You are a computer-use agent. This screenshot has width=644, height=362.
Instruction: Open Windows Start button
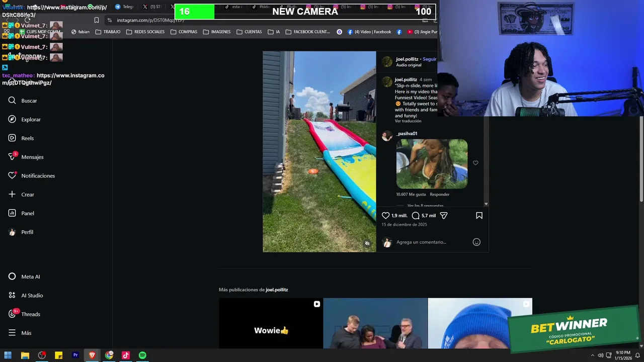(x=8, y=355)
